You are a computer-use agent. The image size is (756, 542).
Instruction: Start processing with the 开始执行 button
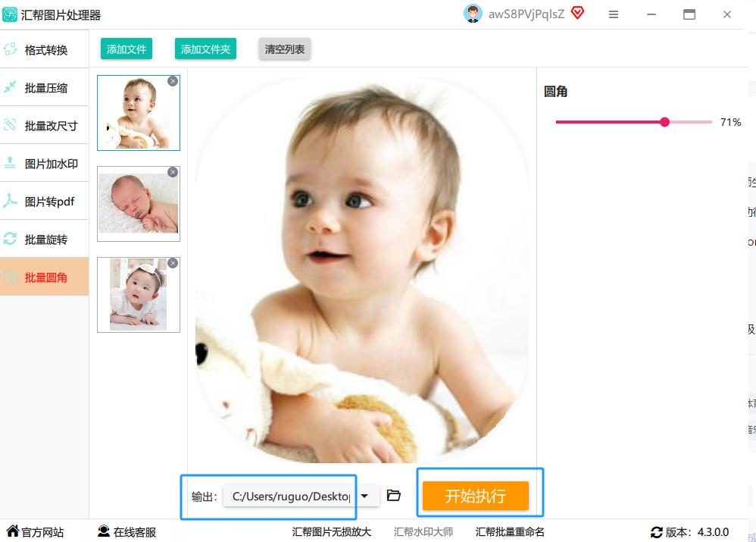476,496
